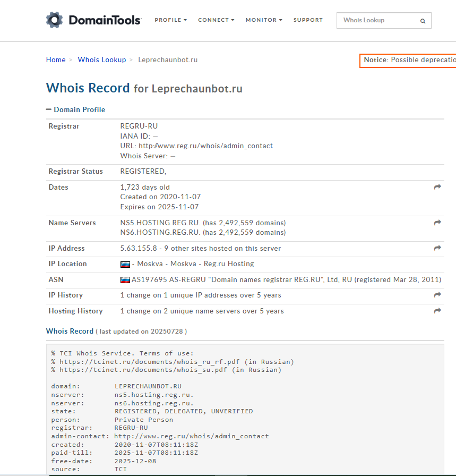
Task: Click Whois Record for Leprechaunbot.ru title
Action: [144, 88]
